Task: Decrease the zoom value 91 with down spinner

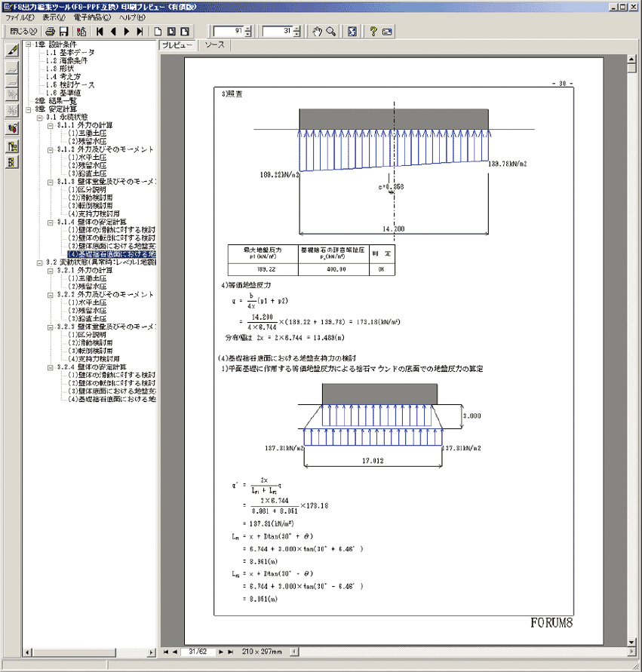Action: tap(247, 34)
